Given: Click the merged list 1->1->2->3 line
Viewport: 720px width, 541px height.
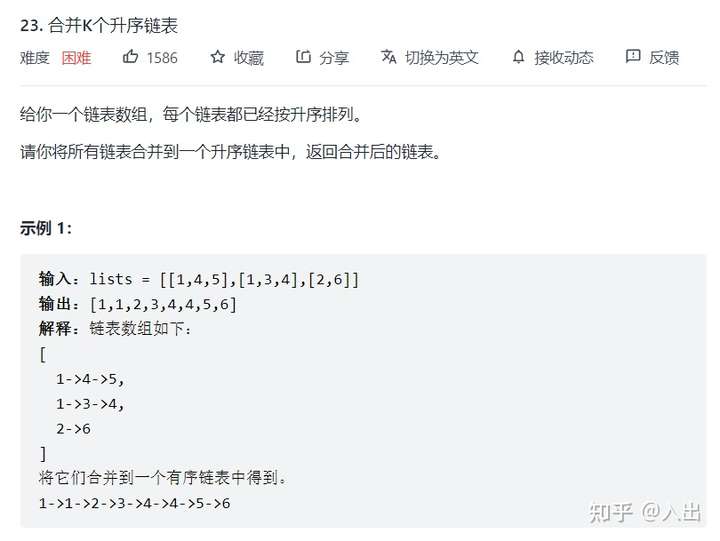Looking at the screenshot, I should (x=135, y=503).
